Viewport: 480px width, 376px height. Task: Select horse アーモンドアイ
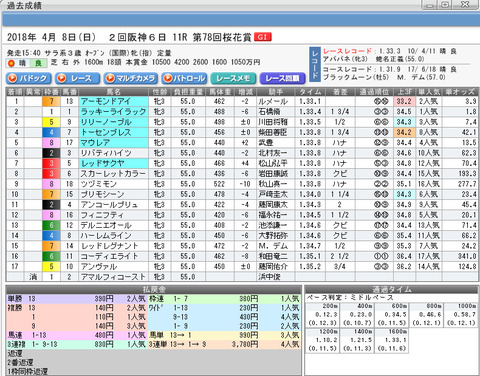(113, 101)
